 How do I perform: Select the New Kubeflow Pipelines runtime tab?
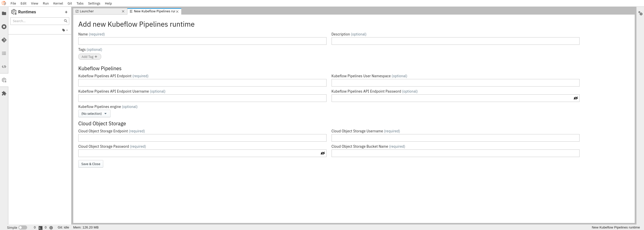(x=154, y=11)
